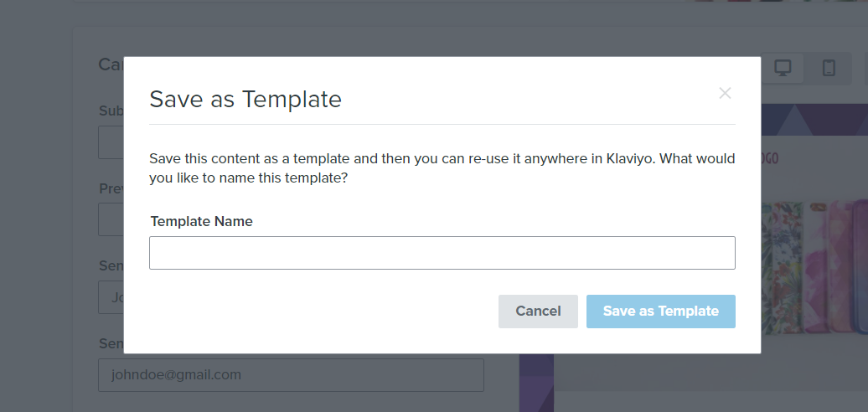The width and height of the screenshot is (868, 412).
Task: Click the dialog description paragraph text
Action: [x=442, y=168]
